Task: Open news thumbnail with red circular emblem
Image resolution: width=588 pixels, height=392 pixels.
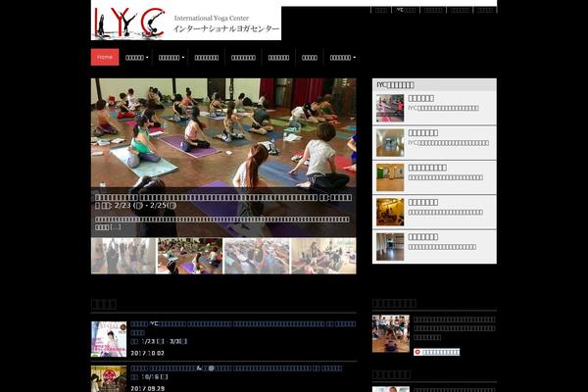Action: click(109, 379)
